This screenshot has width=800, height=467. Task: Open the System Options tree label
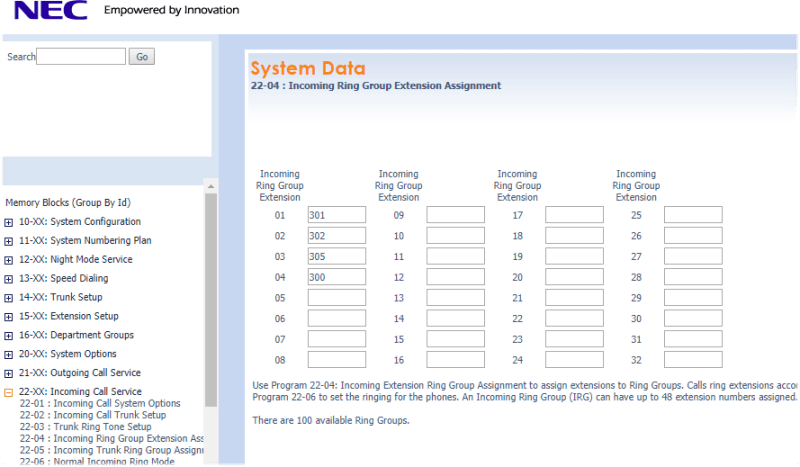67,354
